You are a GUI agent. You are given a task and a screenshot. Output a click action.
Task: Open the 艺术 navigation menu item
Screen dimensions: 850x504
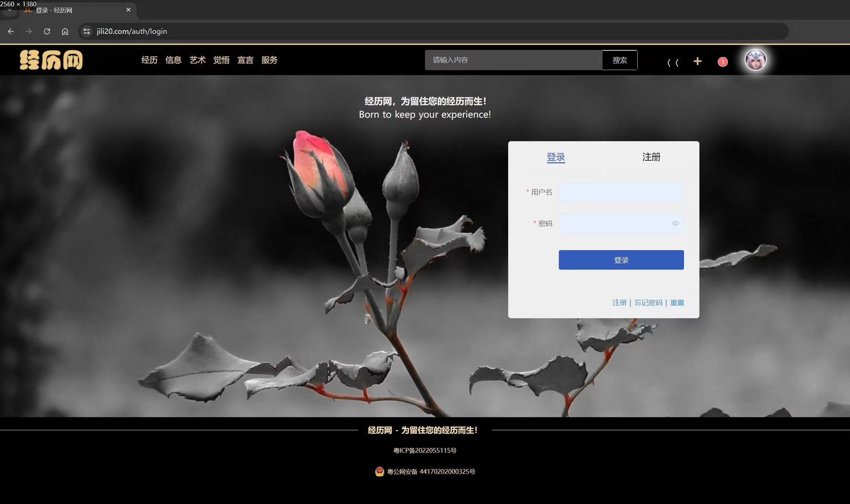[197, 60]
